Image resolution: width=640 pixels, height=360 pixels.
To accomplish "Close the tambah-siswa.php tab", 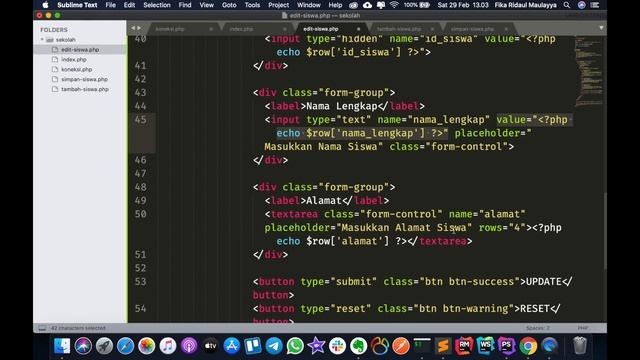I will pyautogui.click(x=432, y=29).
